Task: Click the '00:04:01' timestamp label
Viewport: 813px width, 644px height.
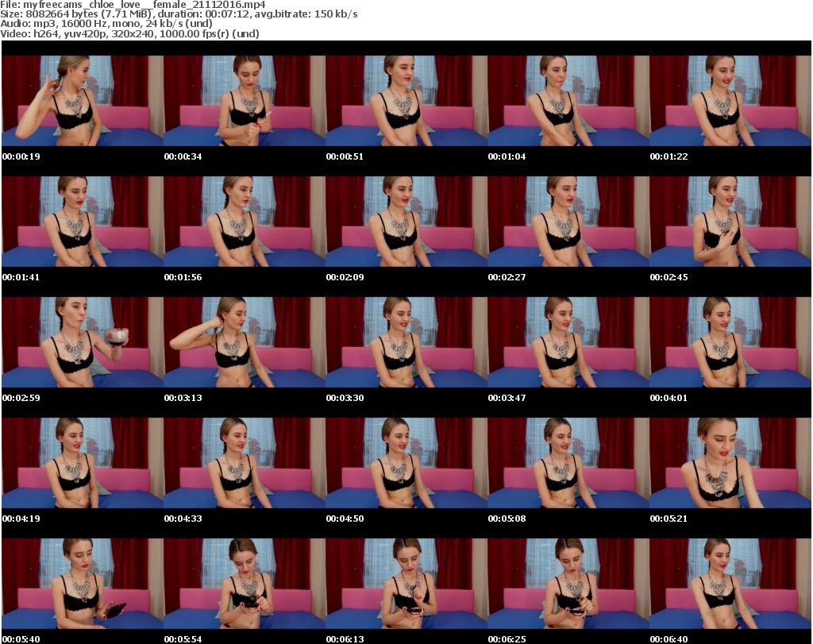Action: [669, 398]
